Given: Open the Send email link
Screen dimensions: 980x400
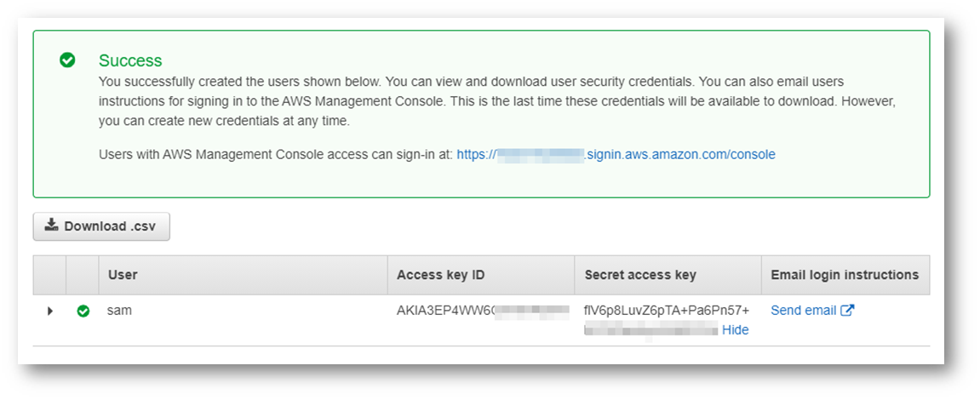Looking at the screenshot, I should (x=803, y=311).
